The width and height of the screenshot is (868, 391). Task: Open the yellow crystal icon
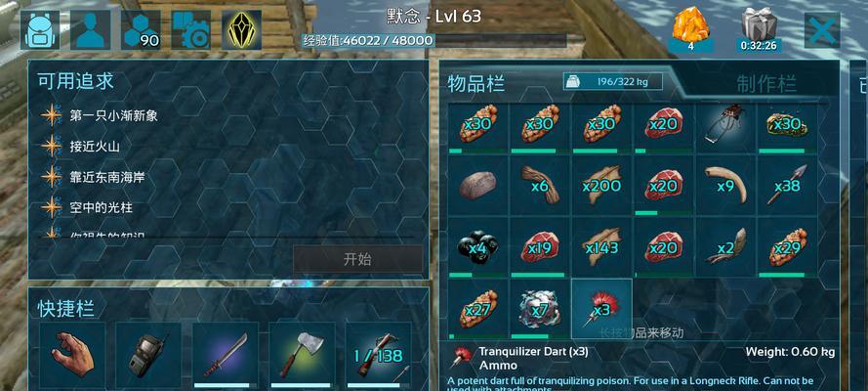[x=242, y=30]
